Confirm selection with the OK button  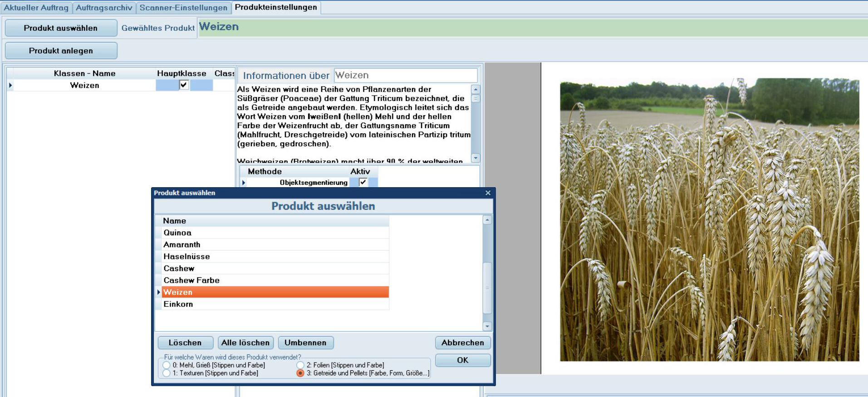[x=462, y=360]
